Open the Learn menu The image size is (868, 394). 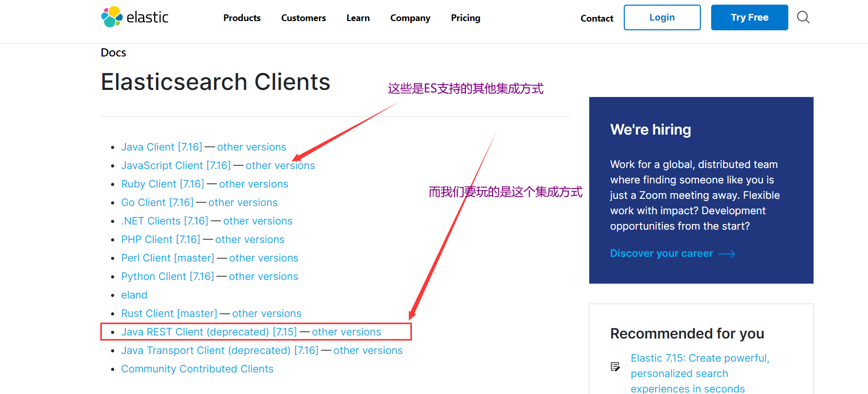[x=358, y=18]
